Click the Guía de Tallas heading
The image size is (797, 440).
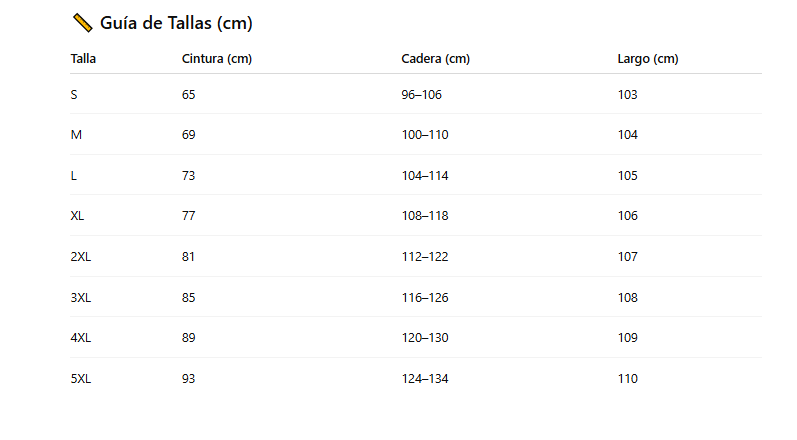coord(176,23)
